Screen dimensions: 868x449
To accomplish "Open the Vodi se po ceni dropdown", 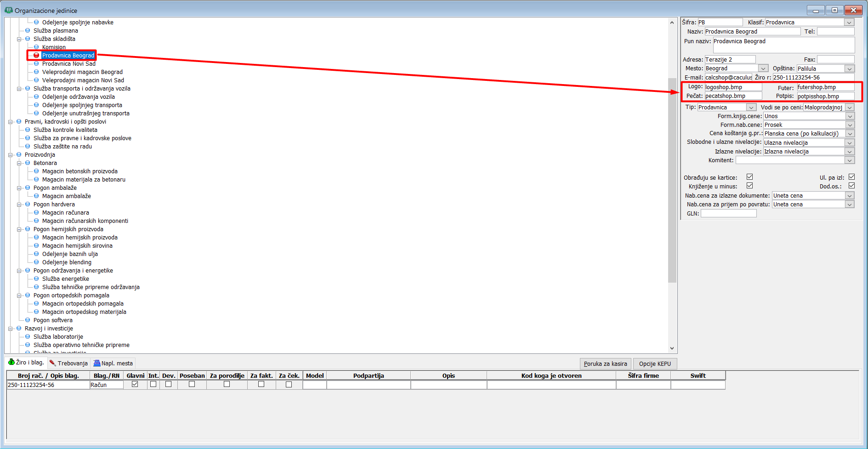I will 850,108.
